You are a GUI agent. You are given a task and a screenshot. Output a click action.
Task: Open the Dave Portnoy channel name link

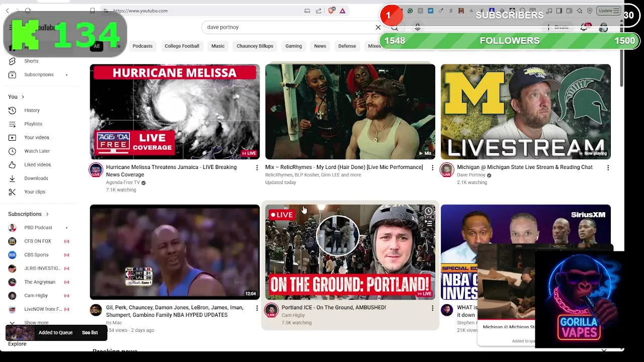click(x=471, y=175)
